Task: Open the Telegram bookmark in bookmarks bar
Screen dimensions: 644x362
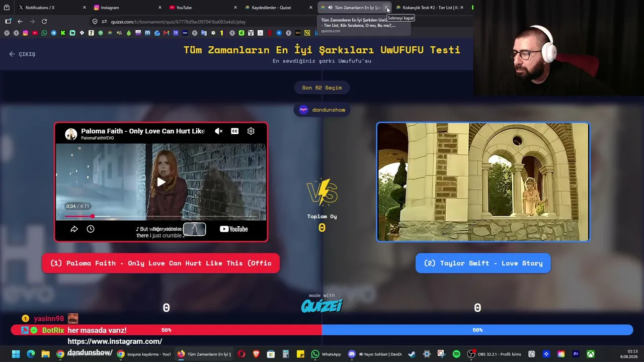Action: click(x=53, y=33)
